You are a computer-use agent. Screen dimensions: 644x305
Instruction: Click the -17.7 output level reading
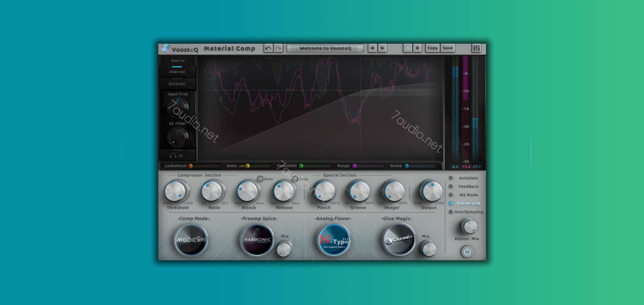[477, 167]
